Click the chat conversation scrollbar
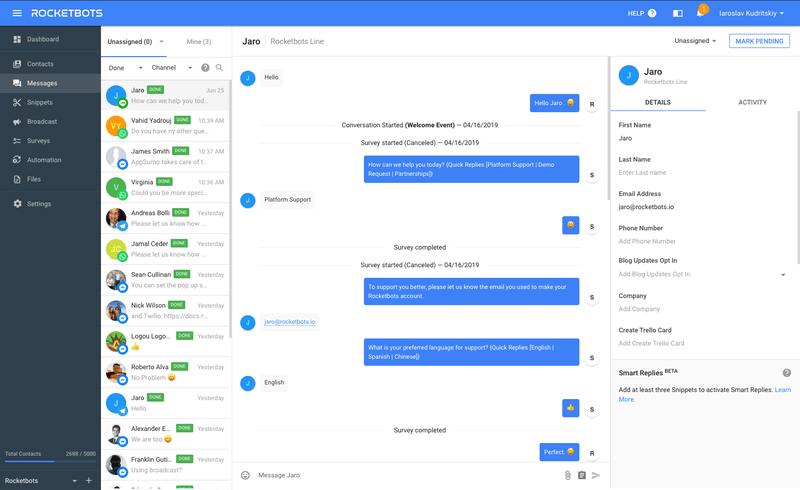 click(x=608, y=128)
